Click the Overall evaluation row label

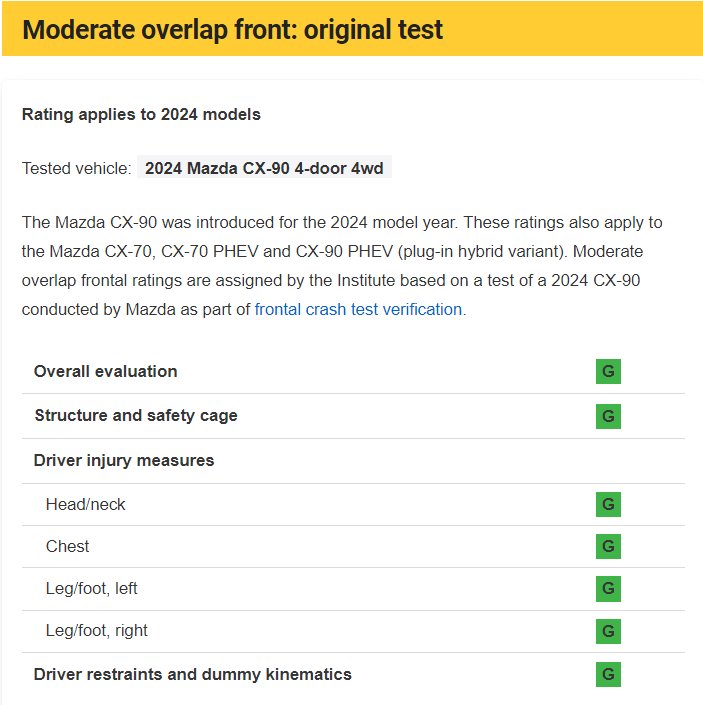click(x=106, y=371)
